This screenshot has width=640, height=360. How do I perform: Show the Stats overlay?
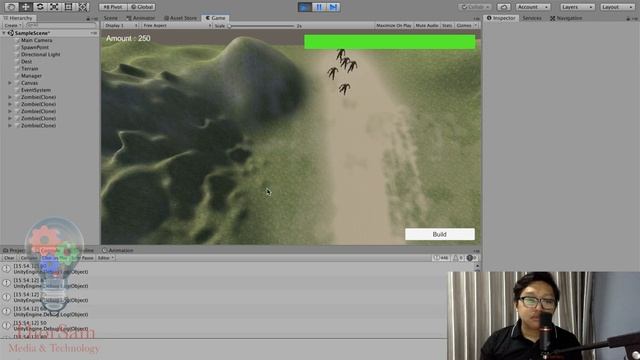(447, 25)
